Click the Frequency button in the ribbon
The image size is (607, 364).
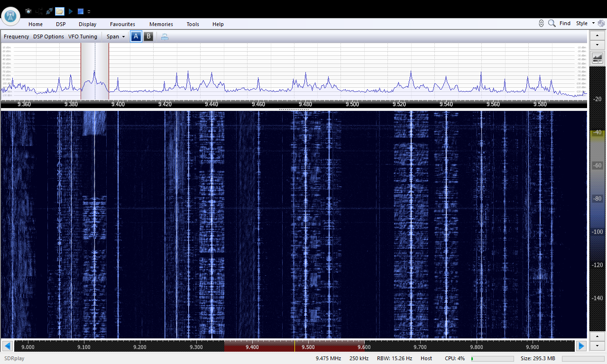[x=16, y=36]
